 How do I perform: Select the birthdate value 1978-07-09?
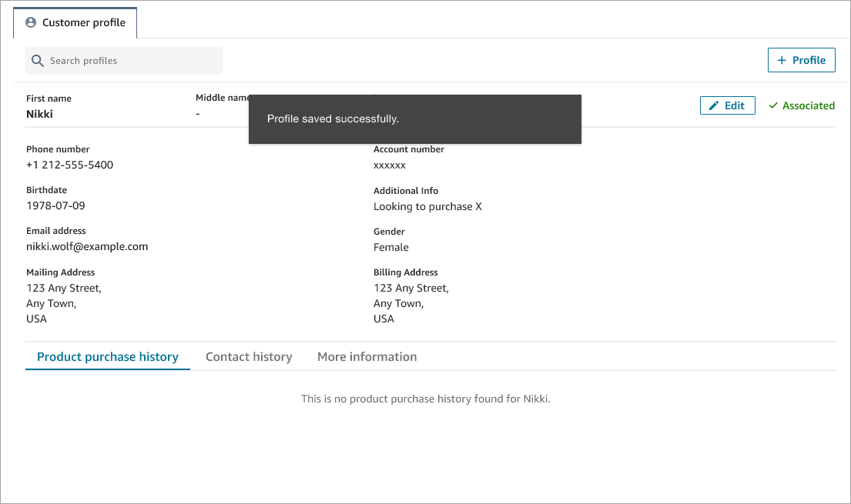[x=55, y=206]
